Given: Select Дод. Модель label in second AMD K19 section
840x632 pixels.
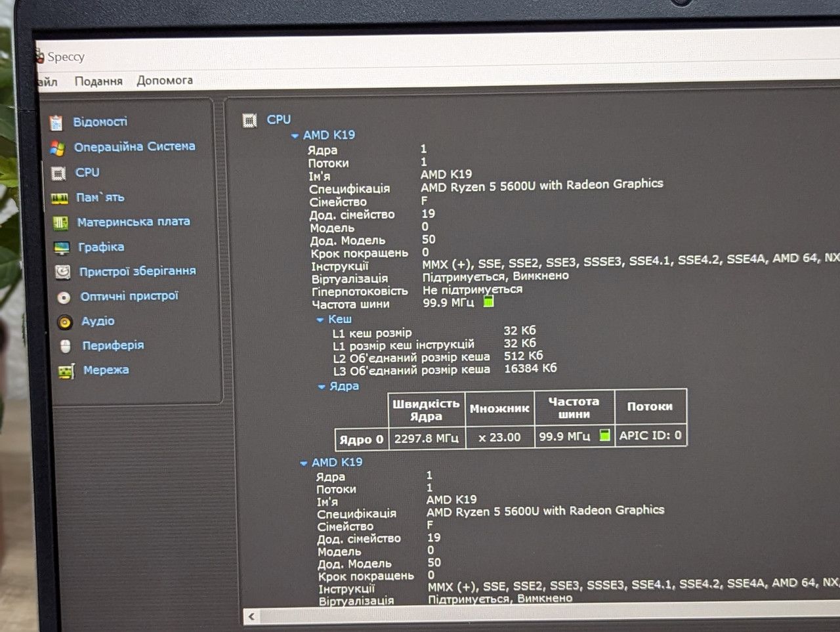Looking at the screenshot, I should click(355, 564).
